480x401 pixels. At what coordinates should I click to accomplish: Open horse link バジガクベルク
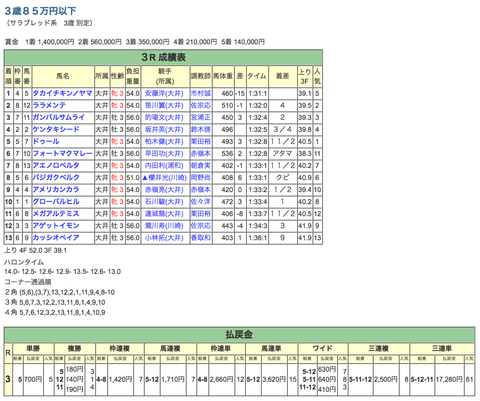(56, 178)
